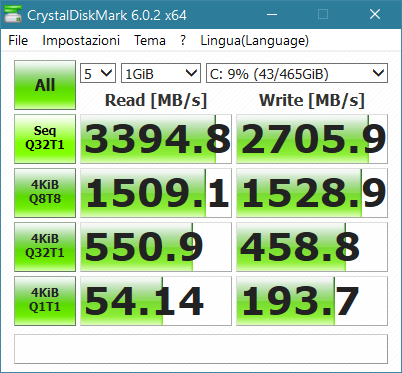The height and width of the screenshot is (373, 402).
Task: Select the 4KiB Q32T1 read result 550.9
Action: coord(156,247)
